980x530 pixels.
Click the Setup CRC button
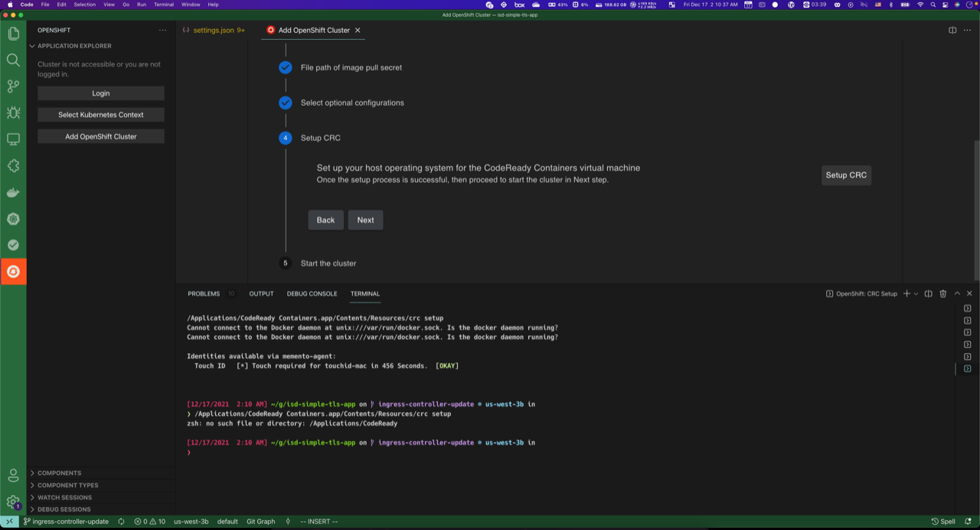(x=846, y=175)
